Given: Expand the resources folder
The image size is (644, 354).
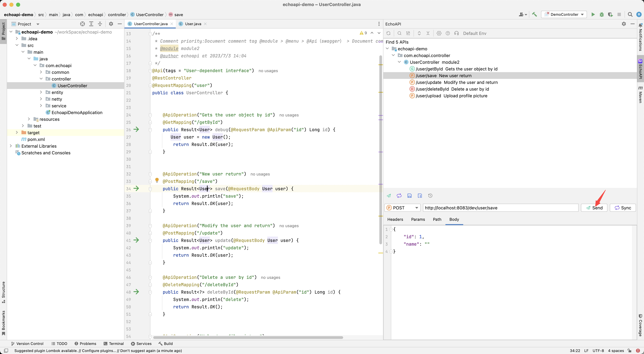Looking at the screenshot, I should [29, 119].
